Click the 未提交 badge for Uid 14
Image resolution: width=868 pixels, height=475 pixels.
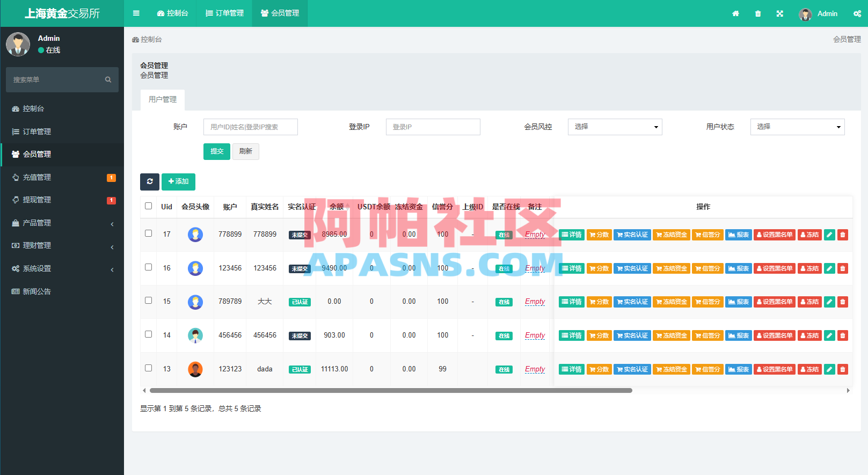(300, 336)
